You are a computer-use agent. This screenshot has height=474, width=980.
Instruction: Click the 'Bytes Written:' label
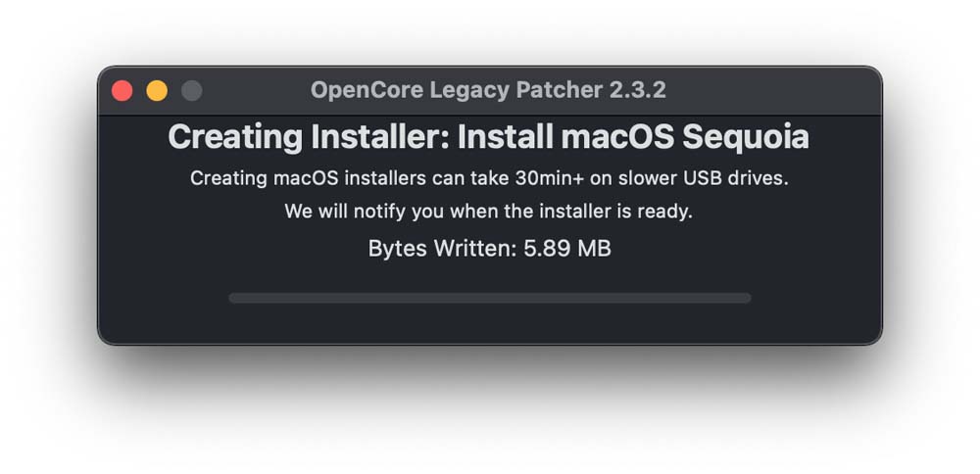tap(443, 249)
